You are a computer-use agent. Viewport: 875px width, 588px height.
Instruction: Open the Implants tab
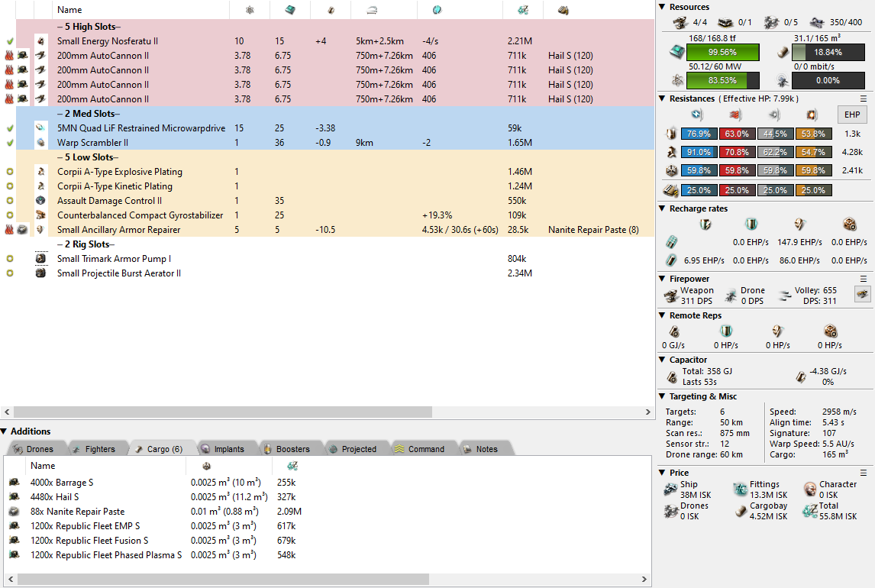coord(223,449)
